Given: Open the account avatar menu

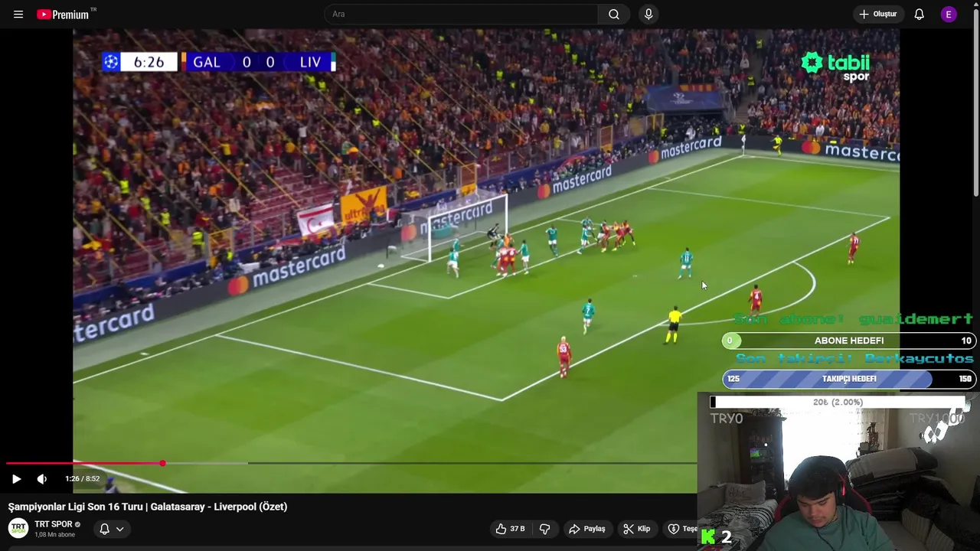Looking at the screenshot, I should coord(949,15).
